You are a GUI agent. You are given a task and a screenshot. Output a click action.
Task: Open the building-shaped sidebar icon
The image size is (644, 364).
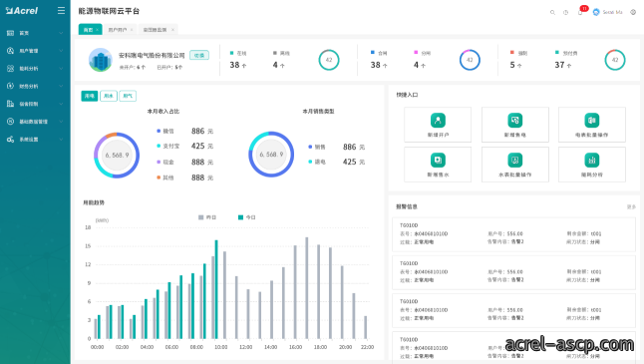10,104
